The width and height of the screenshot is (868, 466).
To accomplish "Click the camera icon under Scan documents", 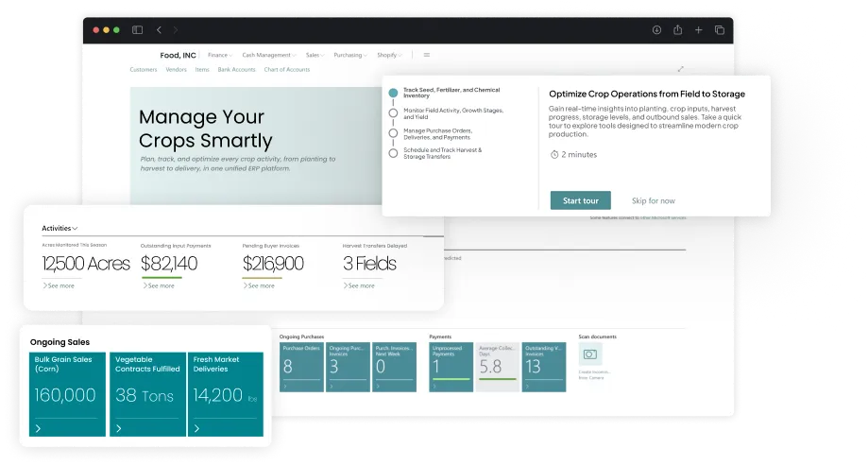I will point(590,354).
